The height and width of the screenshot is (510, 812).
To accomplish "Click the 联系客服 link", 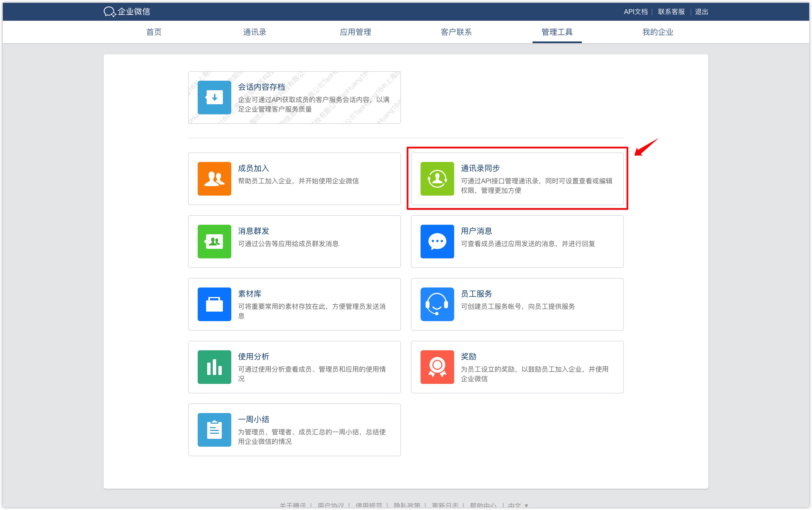I will pos(671,12).
